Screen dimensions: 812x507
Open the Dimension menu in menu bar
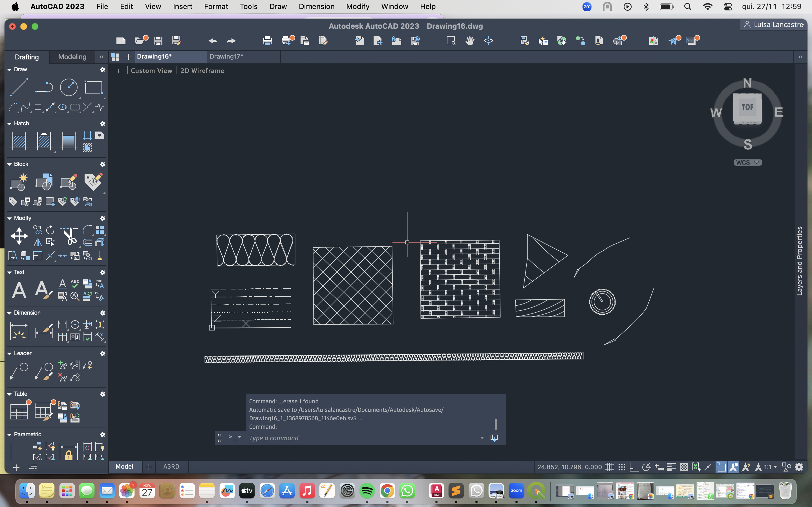click(316, 6)
